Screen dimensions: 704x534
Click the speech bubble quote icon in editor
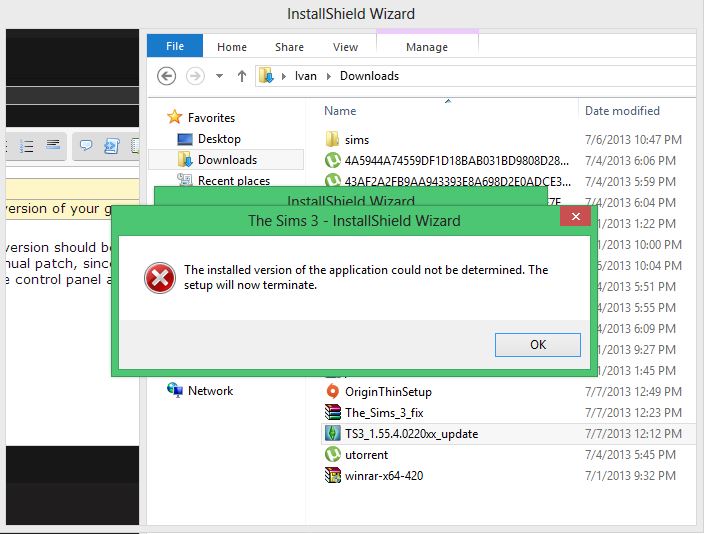[x=86, y=145]
